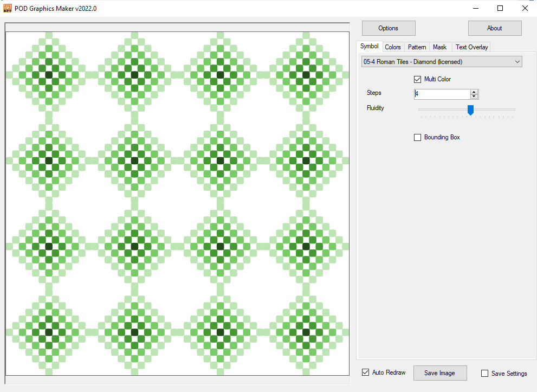Click the pattern preview canvas

coord(177,203)
